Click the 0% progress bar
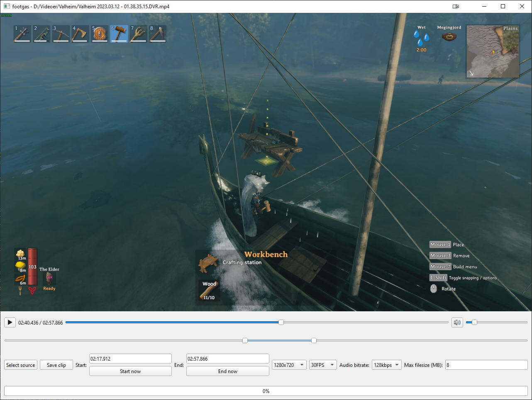 pos(266,391)
